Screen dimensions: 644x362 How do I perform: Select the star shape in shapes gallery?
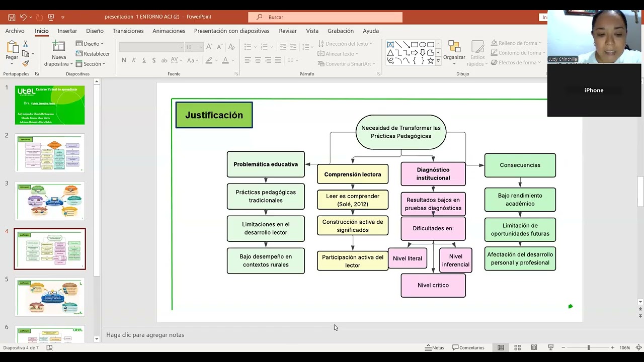[x=430, y=61]
